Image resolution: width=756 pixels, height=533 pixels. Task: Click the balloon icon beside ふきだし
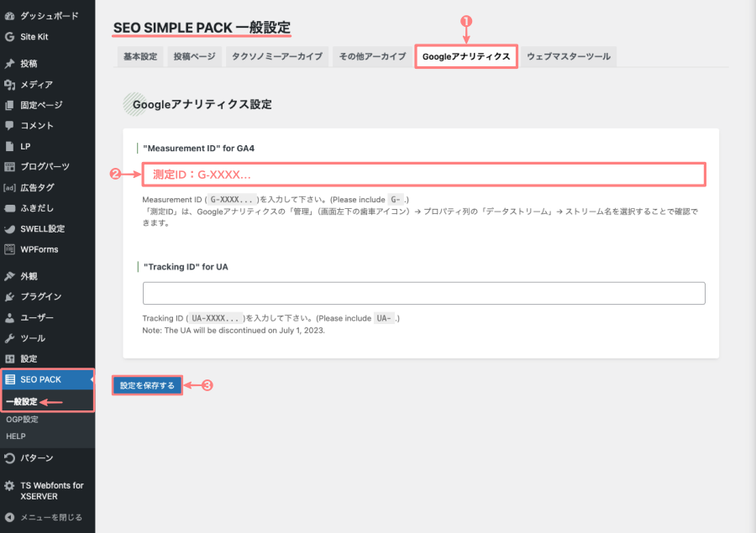(9, 208)
